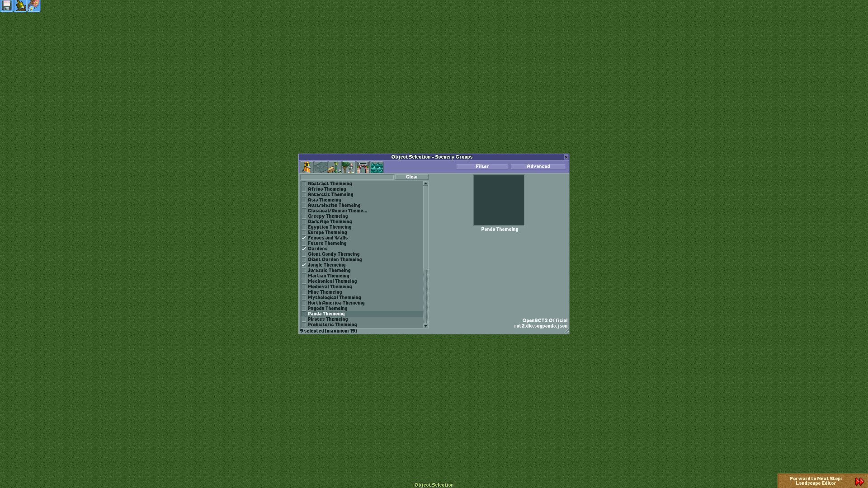Enable the Abstract Themeing checkbox

point(304,183)
